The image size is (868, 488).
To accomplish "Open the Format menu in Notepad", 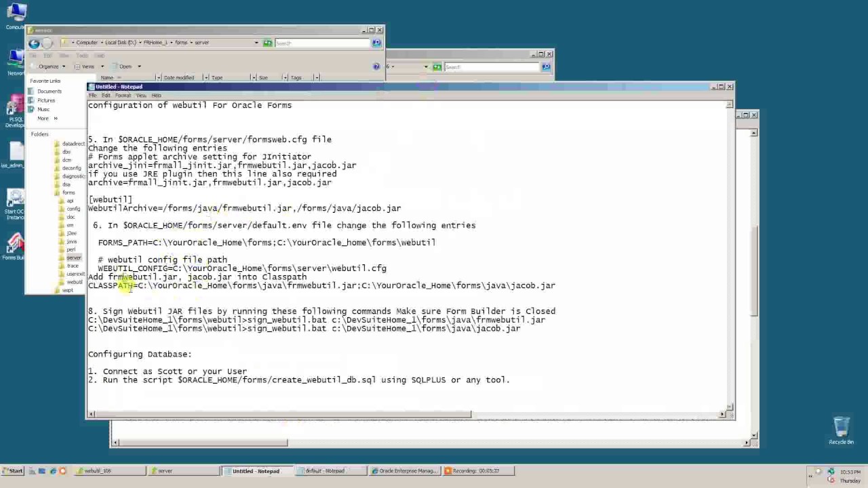I will click(x=123, y=96).
